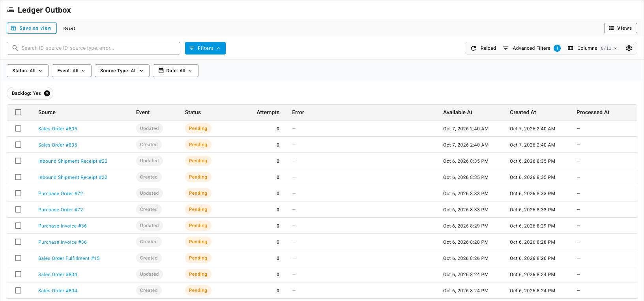
Task: Click the settings gear icon
Action: point(629,48)
